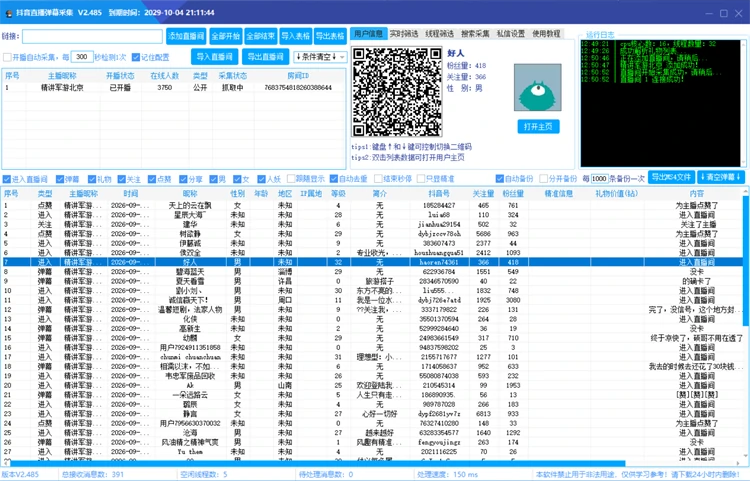Toggle 自动备份 checkbox
This screenshot has width=750, height=481.
[x=499, y=179]
